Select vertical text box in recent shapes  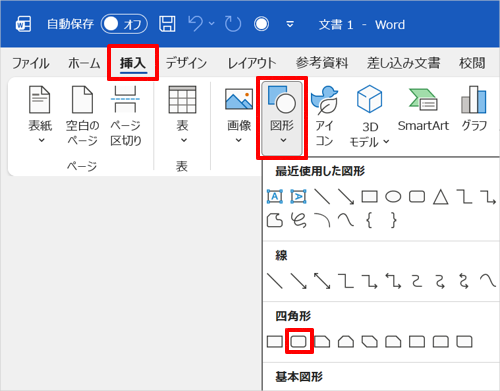pos(298,197)
